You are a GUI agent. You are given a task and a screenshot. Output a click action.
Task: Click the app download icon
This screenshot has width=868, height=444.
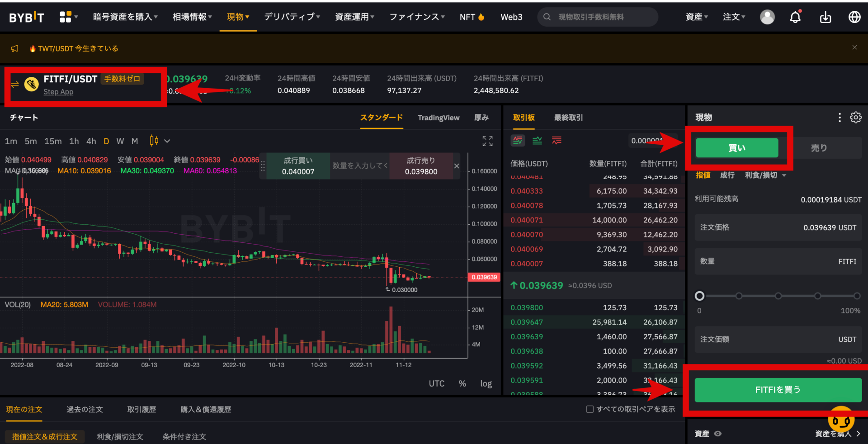tap(826, 17)
